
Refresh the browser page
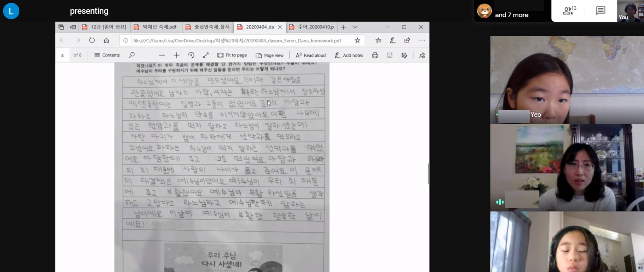[x=92, y=40]
